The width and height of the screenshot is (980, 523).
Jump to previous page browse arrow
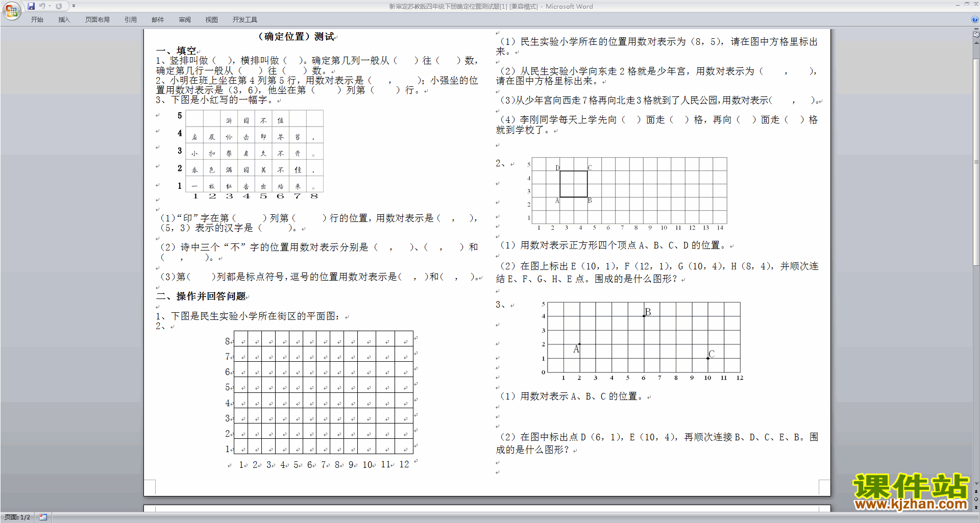tap(976, 492)
